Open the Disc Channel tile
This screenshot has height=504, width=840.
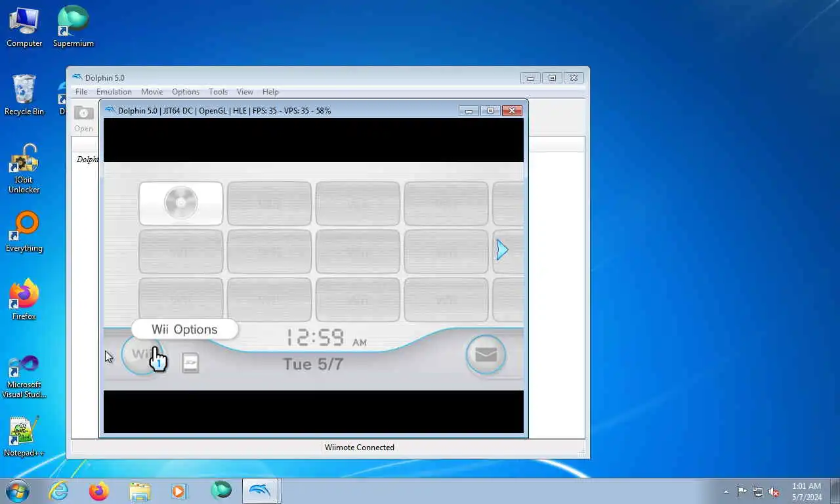tap(180, 203)
